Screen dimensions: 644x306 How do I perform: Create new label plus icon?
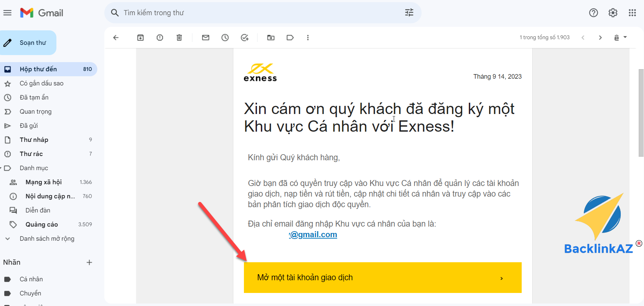pos(89,262)
